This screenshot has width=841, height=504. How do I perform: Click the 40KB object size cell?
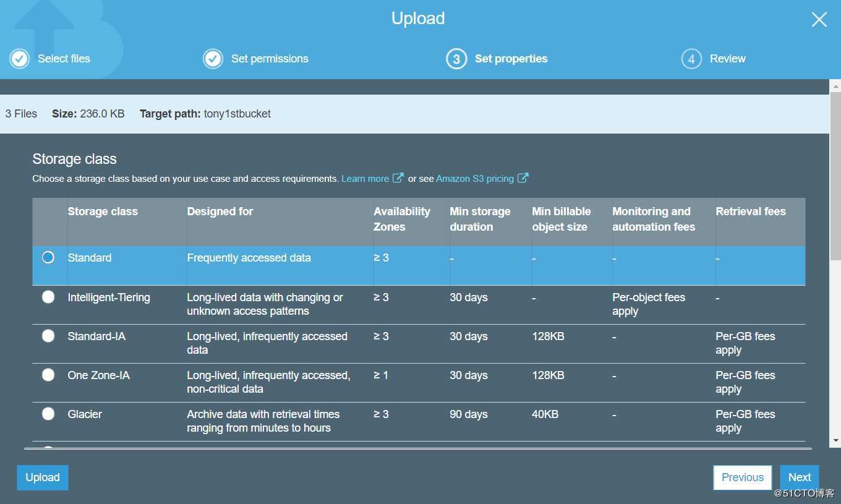545,414
